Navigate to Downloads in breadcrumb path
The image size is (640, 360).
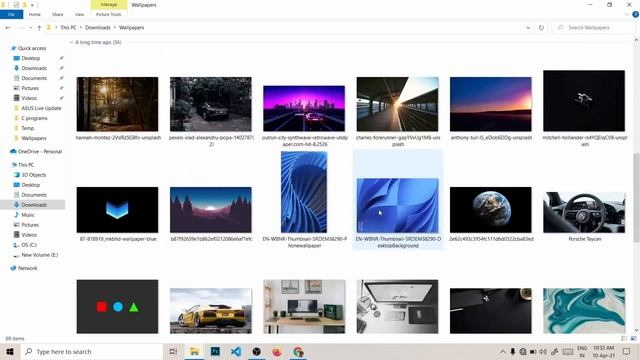tap(98, 27)
